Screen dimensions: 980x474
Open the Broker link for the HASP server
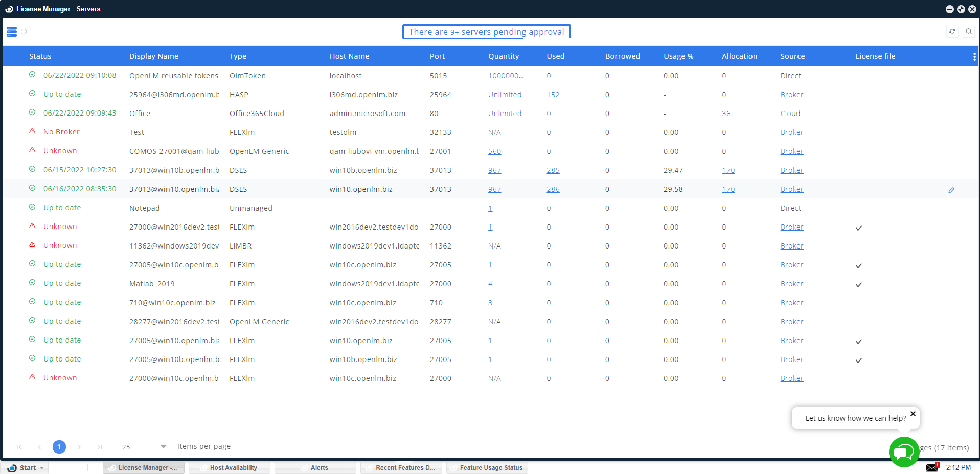coord(791,94)
